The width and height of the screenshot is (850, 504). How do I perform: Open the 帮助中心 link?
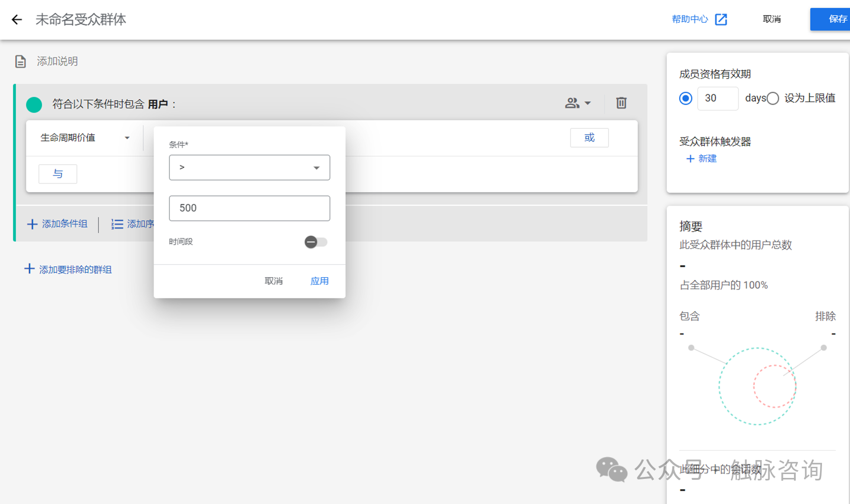[x=690, y=19]
